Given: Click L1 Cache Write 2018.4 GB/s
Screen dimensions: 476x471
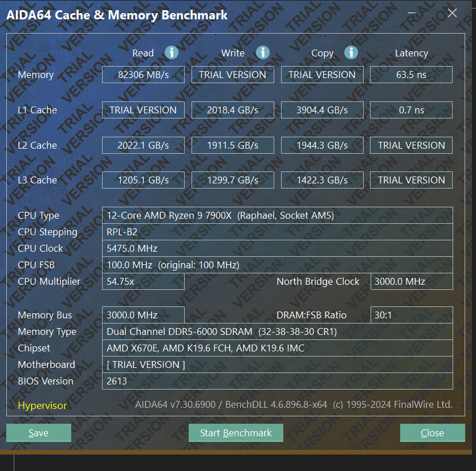Looking at the screenshot, I should click(x=233, y=110).
